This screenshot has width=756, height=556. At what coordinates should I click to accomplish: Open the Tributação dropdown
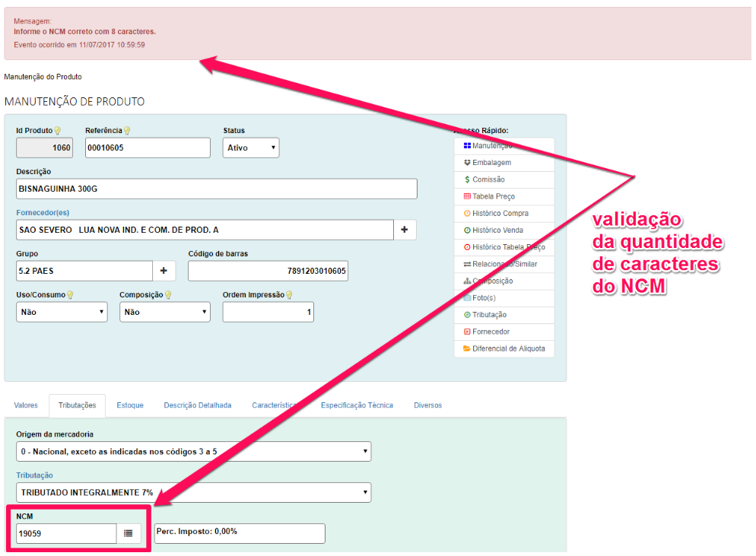pos(193,492)
